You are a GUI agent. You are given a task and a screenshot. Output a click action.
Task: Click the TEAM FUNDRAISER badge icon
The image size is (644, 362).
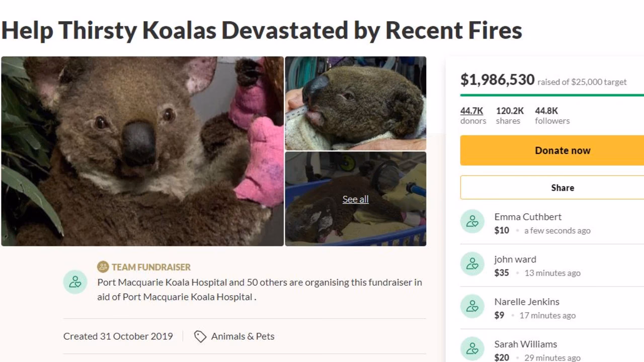click(103, 267)
